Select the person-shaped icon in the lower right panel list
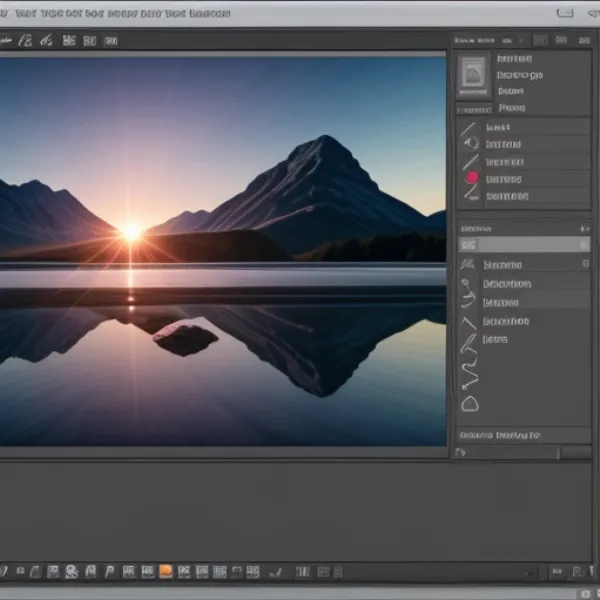This screenshot has width=600, height=600. click(x=466, y=265)
